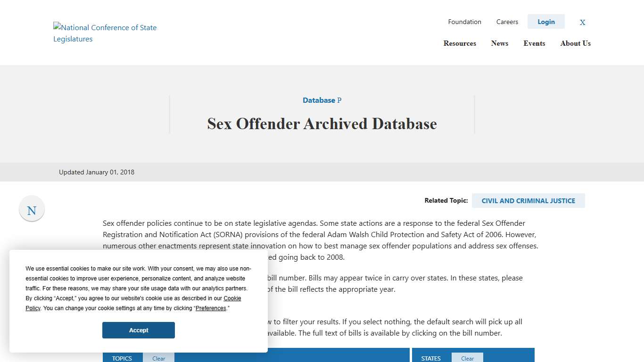Open the News menu
Viewport: 644px width, 362px height.
pyautogui.click(x=499, y=43)
